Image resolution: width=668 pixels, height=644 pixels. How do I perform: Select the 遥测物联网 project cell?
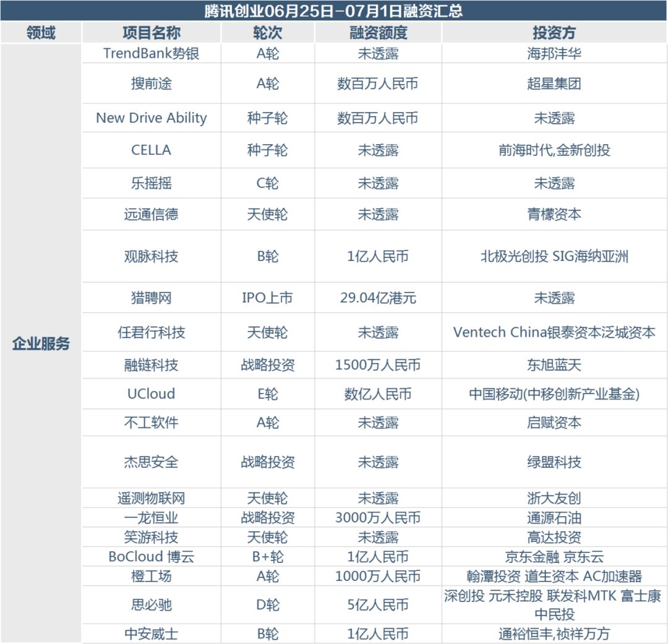pyautogui.click(x=152, y=498)
